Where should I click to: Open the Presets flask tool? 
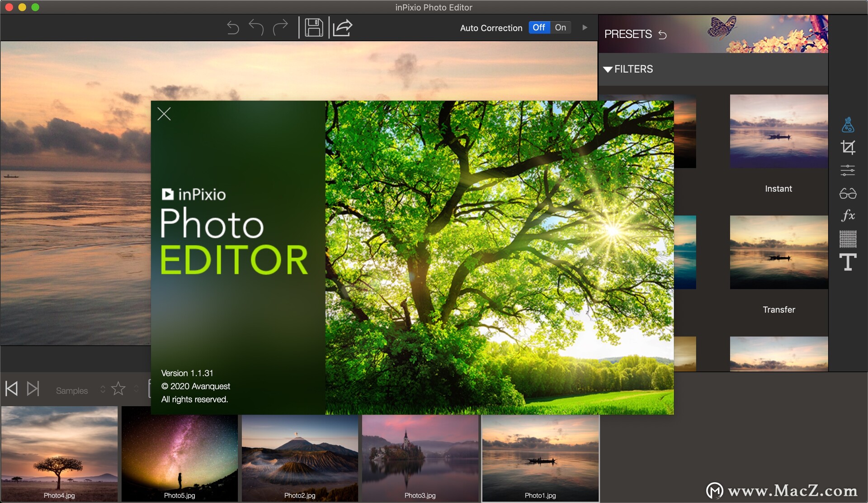tap(848, 124)
